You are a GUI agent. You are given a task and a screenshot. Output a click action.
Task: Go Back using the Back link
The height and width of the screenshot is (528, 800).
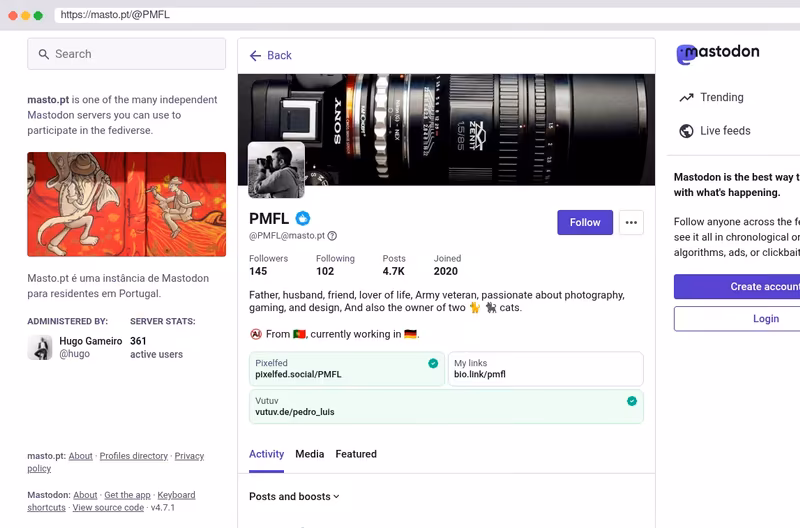click(270, 56)
